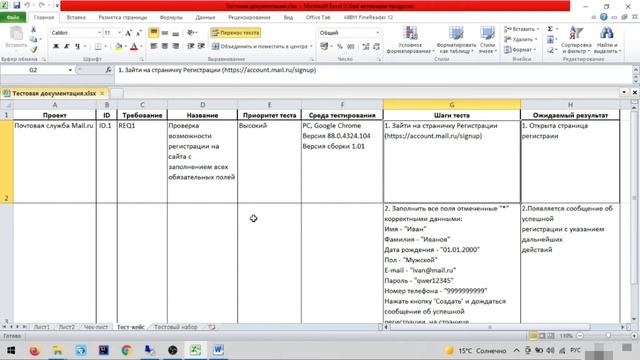Select column G header
Viewport: 640px width, 360px height.
coord(452,105)
